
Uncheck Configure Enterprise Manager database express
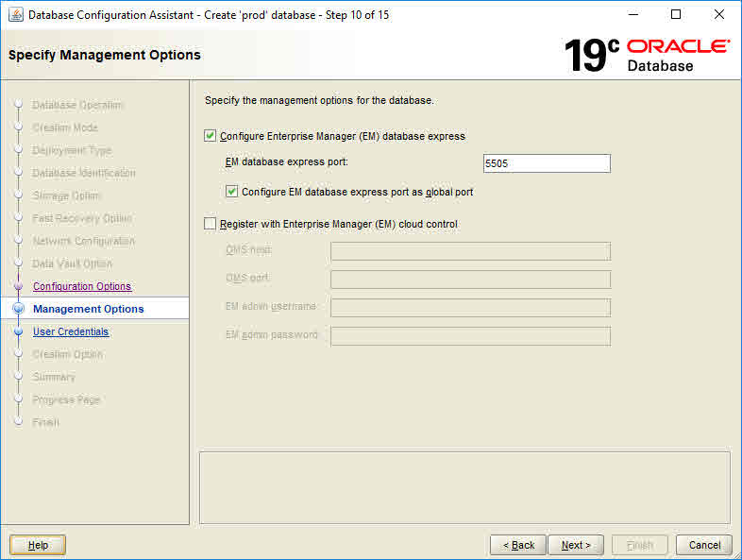pyautogui.click(x=211, y=136)
